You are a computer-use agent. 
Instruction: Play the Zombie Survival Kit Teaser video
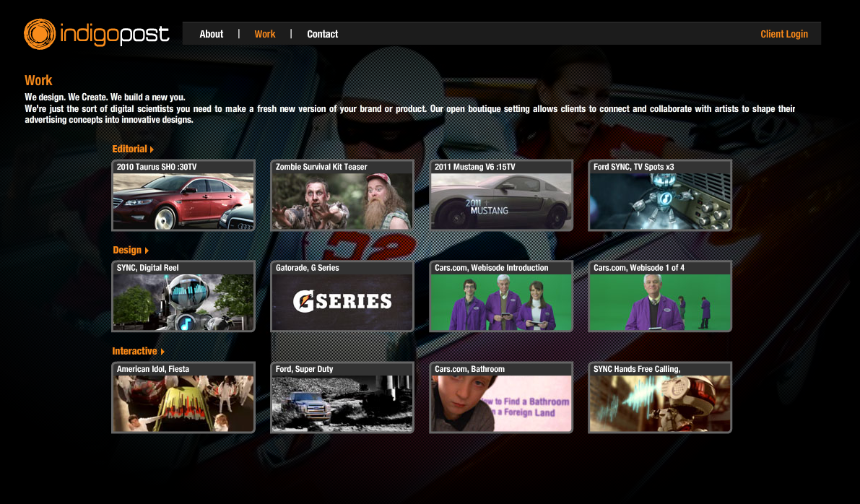point(342,195)
